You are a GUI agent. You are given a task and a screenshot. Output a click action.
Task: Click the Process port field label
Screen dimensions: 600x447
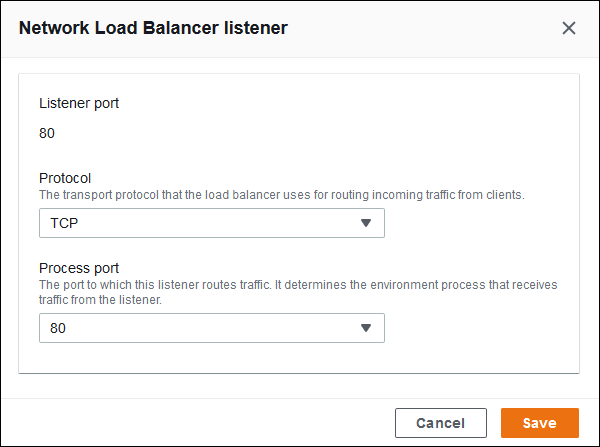click(79, 268)
